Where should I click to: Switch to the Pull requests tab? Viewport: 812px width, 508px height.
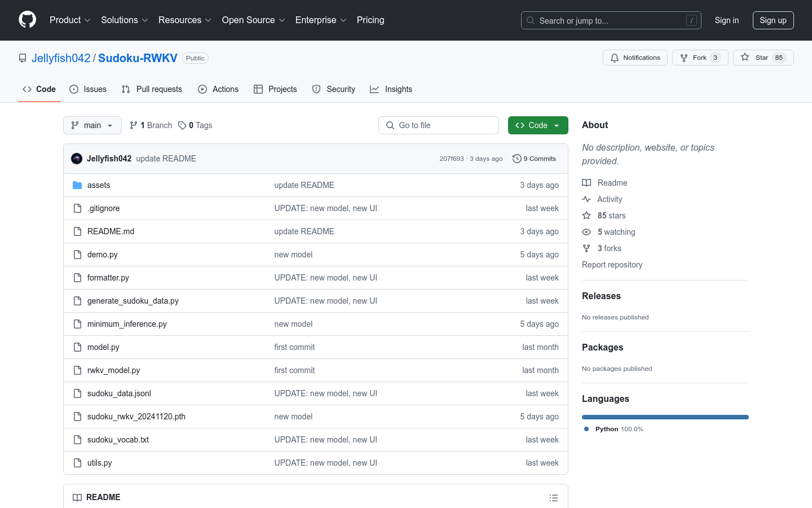152,89
